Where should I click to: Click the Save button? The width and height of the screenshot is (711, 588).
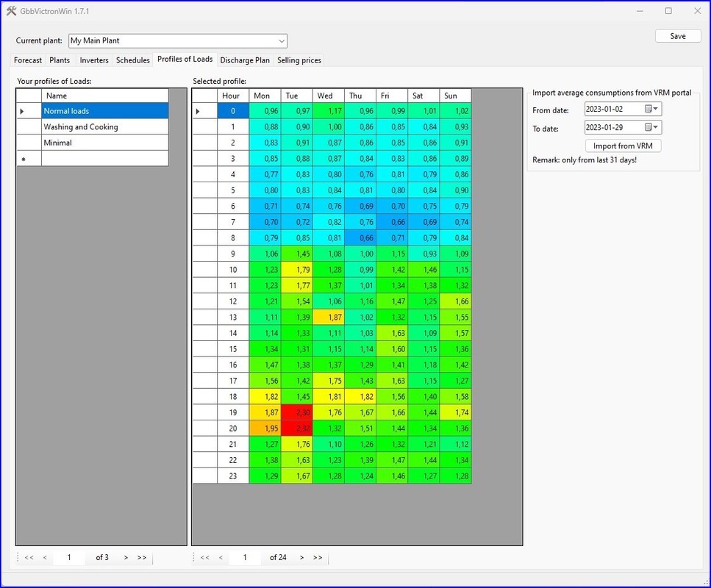coord(677,36)
